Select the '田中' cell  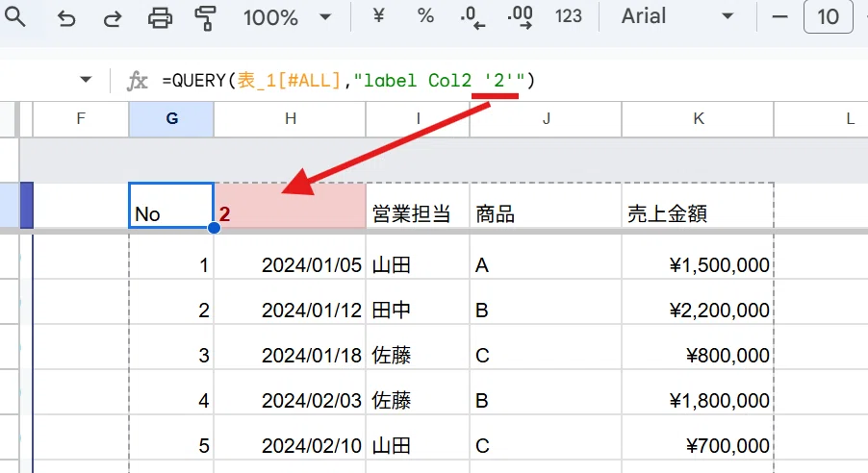[418, 302]
